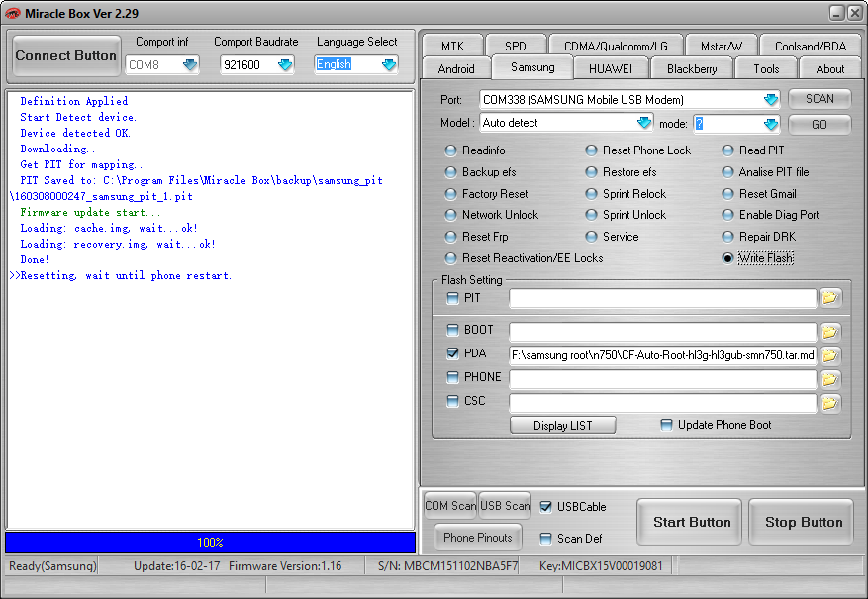Select the Analise PIT file option
This screenshot has width=868, height=599.
click(727, 172)
